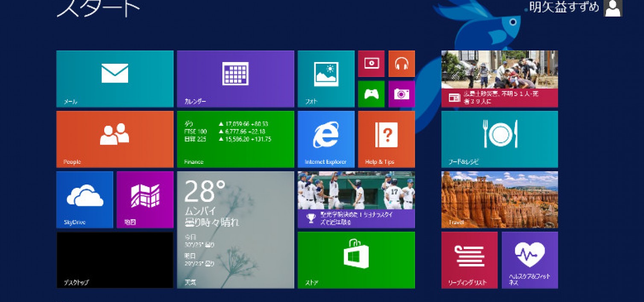Open the News tile with disaster headline

click(500, 79)
